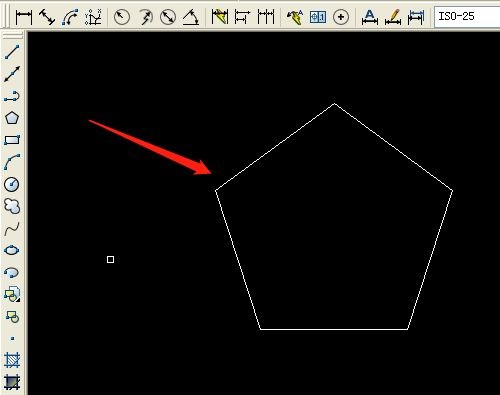The width and height of the screenshot is (500, 395).
Task: Activate the Ordinate dimension tool
Action: click(93, 17)
